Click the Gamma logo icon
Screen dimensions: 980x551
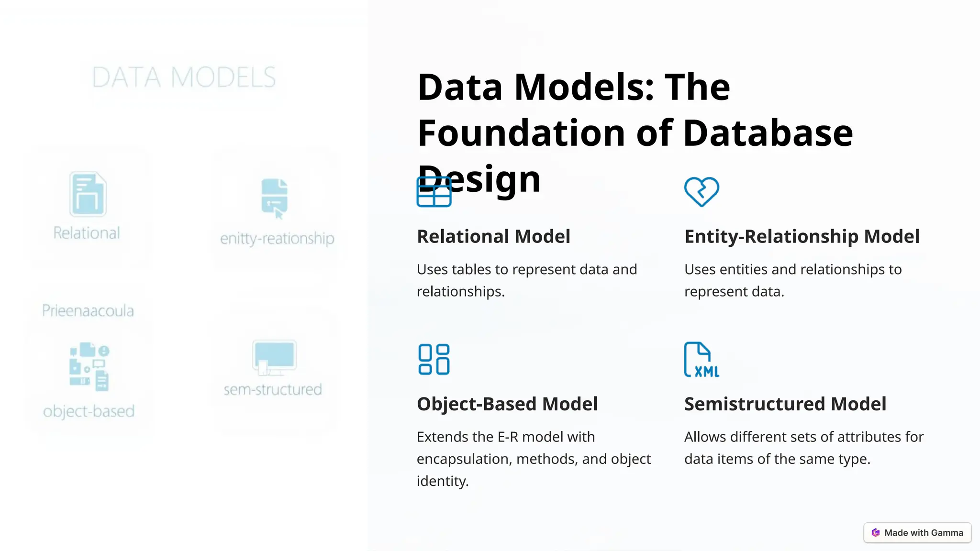tap(876, 533)
